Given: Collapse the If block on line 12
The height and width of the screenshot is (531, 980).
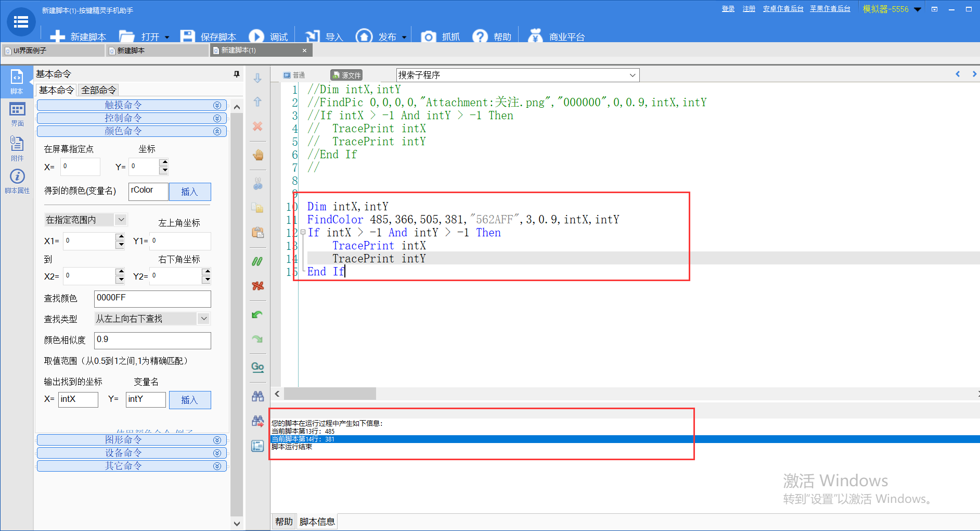Looking at the screenshot, I should (x=303, y=233).
